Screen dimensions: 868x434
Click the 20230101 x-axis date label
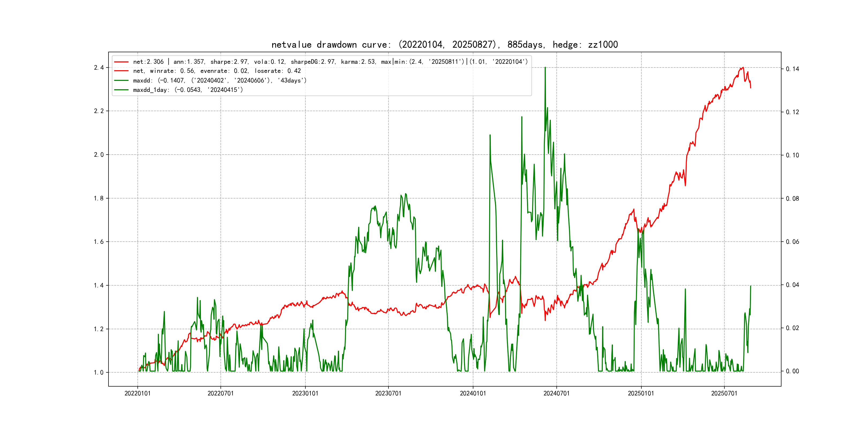coord(305,393)
